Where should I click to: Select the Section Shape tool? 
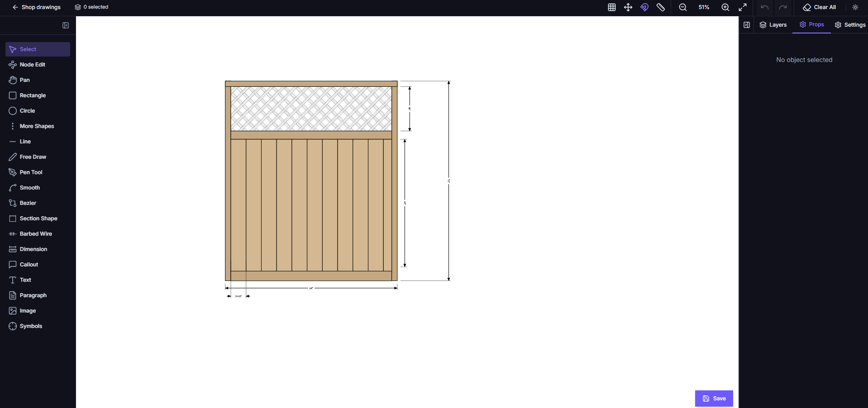[x=38, y=218]
